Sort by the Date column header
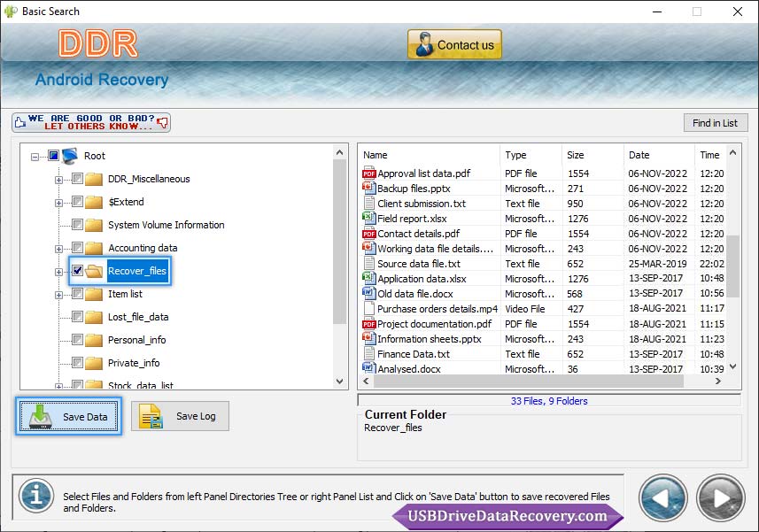Screen dimensions: 759x532 tap(659, 155)
